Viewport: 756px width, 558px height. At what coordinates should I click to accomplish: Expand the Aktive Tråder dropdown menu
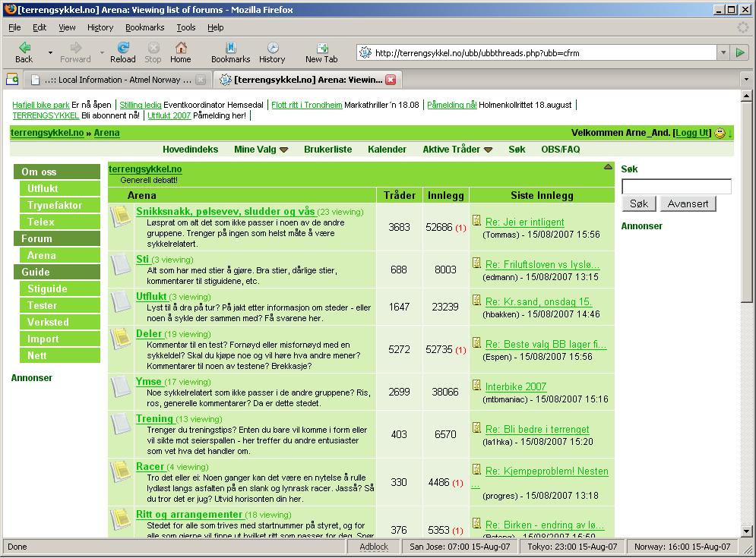tap(488, 150)
